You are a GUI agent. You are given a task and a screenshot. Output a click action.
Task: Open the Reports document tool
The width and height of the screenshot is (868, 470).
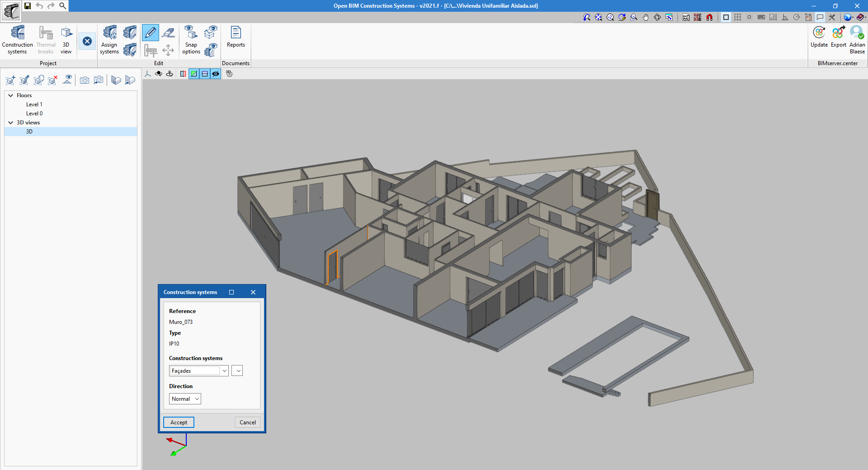pos(236,37)
